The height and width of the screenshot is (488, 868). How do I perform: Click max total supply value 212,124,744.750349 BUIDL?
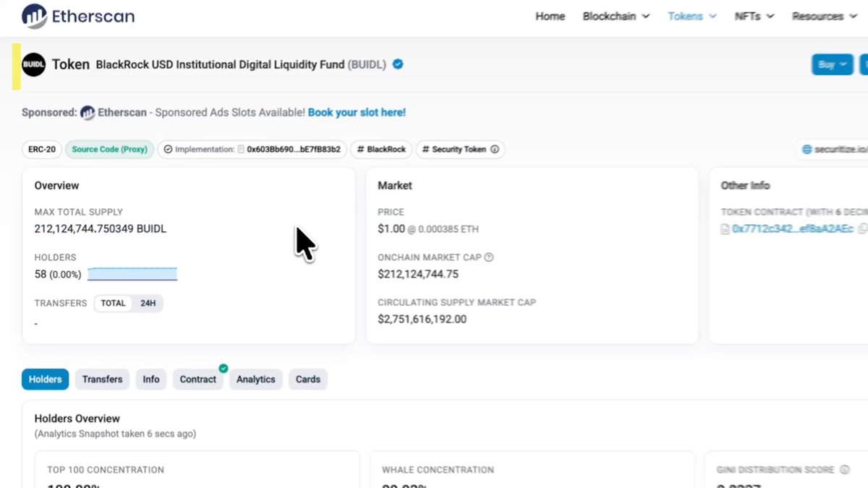coord(101,229)
